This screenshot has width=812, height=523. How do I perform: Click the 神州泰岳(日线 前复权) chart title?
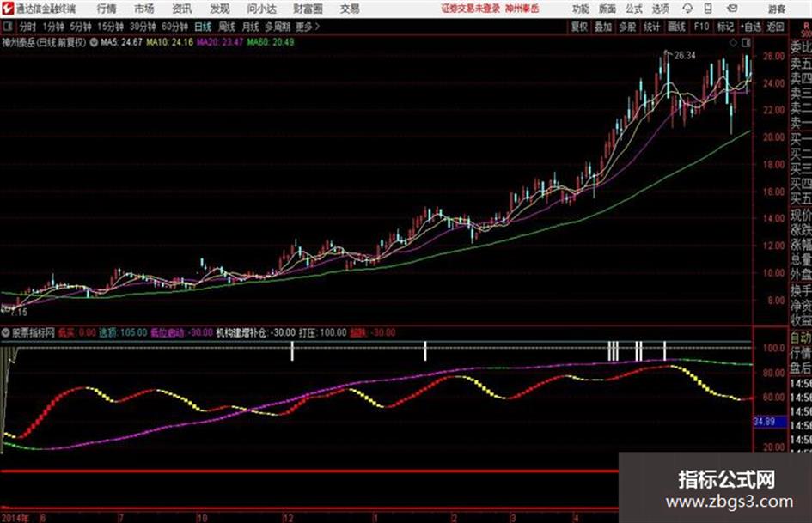tap(44, 42)
